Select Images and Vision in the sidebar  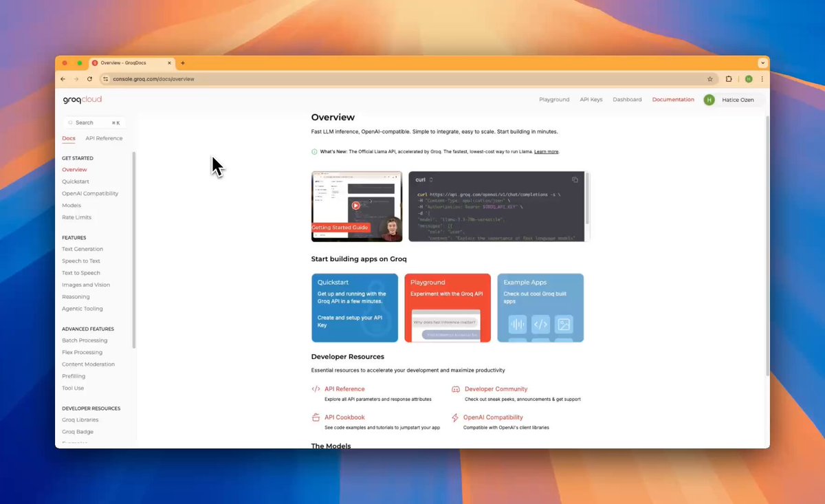point(86,285)
